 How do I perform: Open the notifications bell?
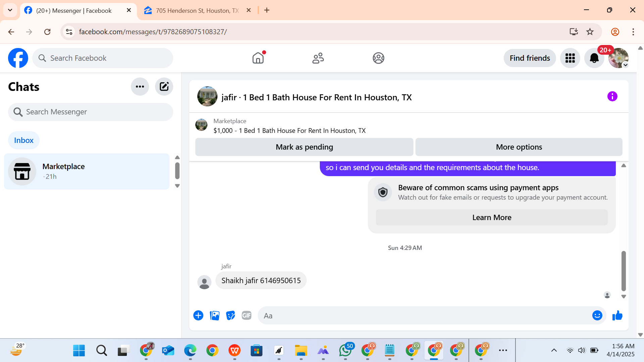pyautogui.click(x=594, y=58)
